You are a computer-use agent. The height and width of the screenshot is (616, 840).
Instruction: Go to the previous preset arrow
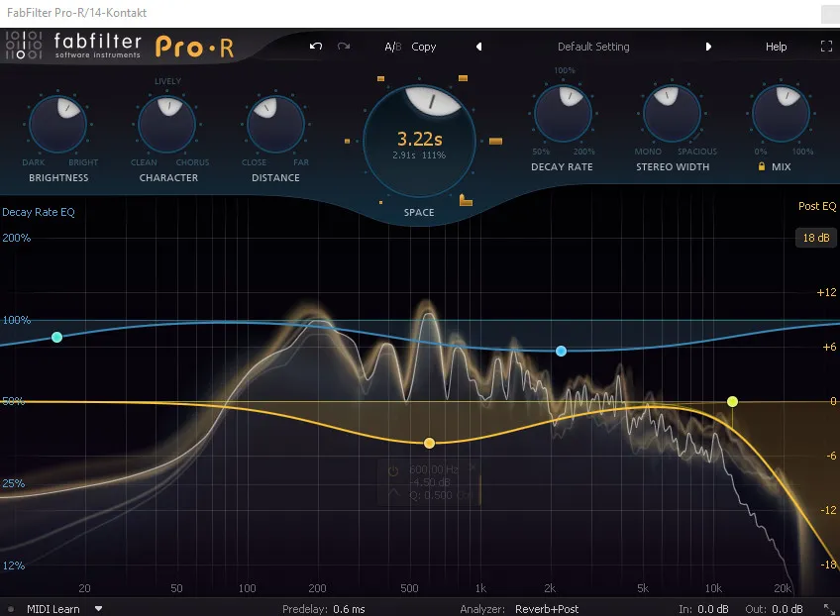(x=479, y=47)
